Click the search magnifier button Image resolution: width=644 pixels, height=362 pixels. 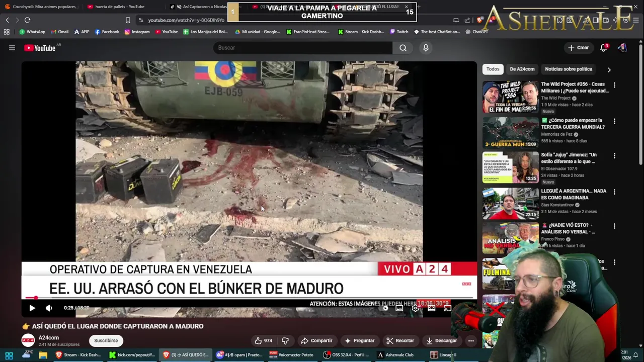(403, 48)
